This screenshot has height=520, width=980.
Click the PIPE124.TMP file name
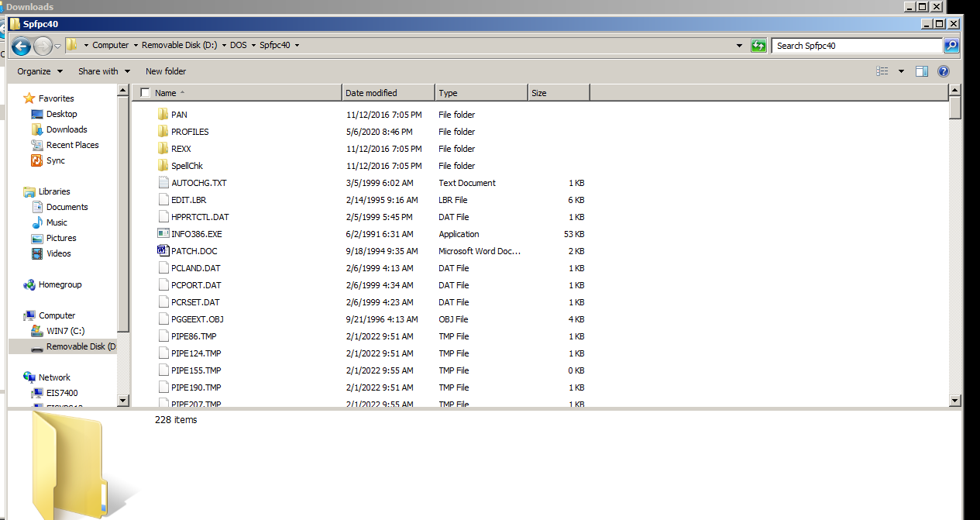click(196, 353)
